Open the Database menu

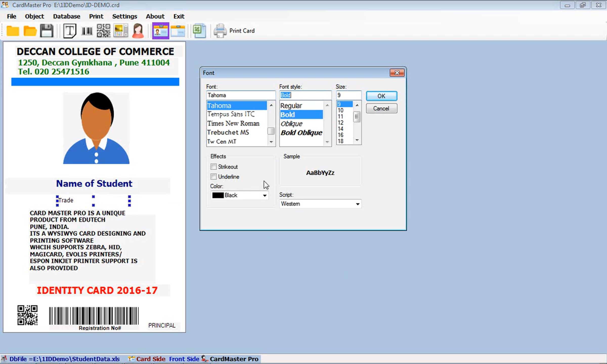67,16
